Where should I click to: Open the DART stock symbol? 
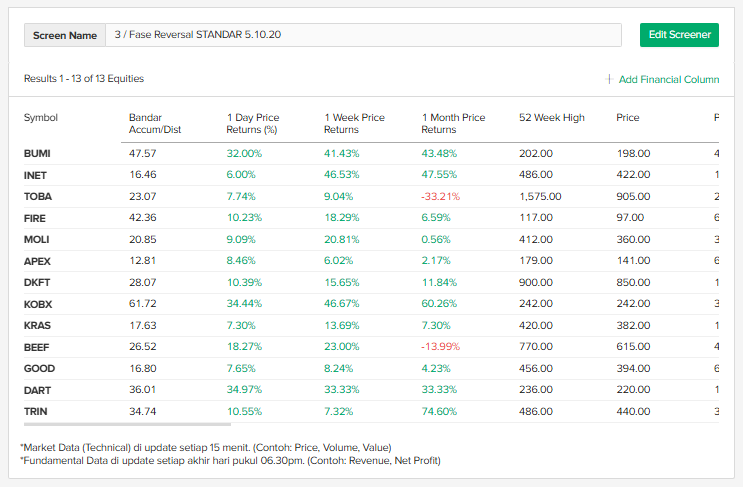(36, 389)
